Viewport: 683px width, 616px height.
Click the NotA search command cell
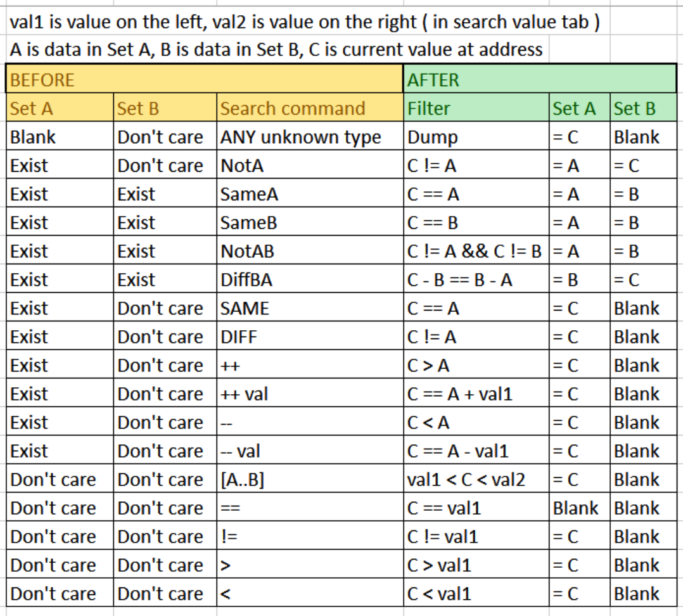point(310,165)
